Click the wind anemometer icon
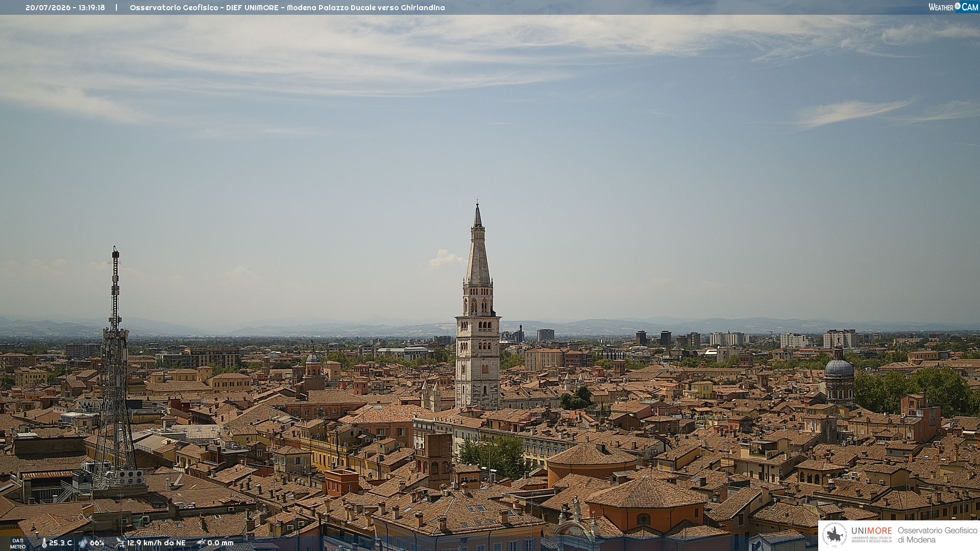Image resolution: width=980 pixels, height=551 pixels. [x=120, y=543]
